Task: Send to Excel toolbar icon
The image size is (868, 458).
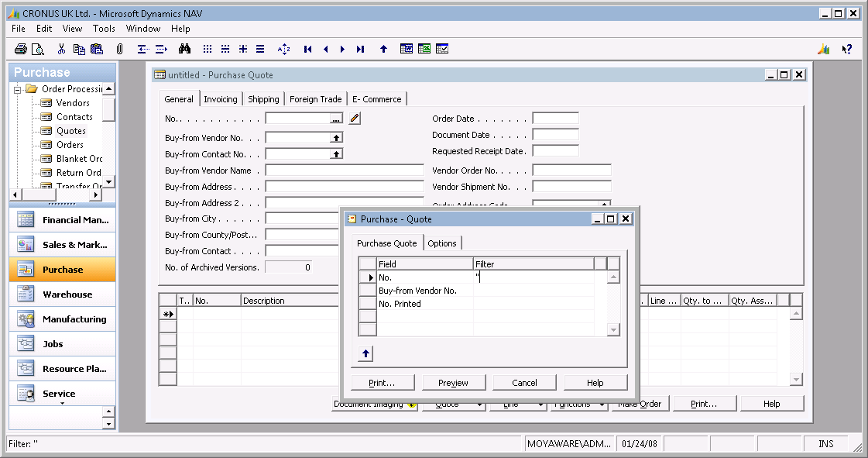Action: (424, 49)
